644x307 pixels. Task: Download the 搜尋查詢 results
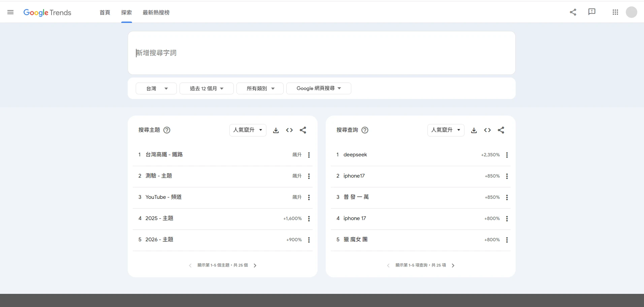click(x=474, y=130)
